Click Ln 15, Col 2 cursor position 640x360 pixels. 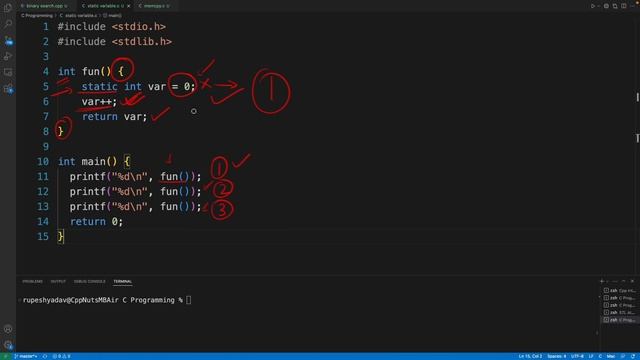[531, 356]
